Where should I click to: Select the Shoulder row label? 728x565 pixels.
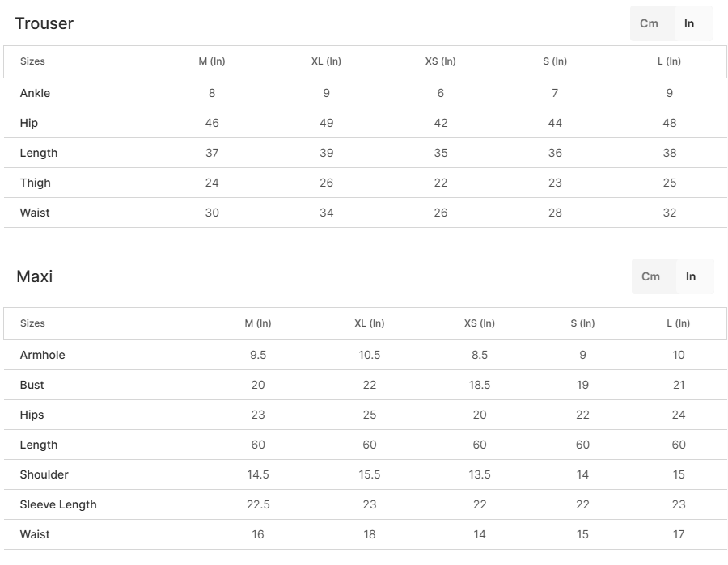click(44, 474)
